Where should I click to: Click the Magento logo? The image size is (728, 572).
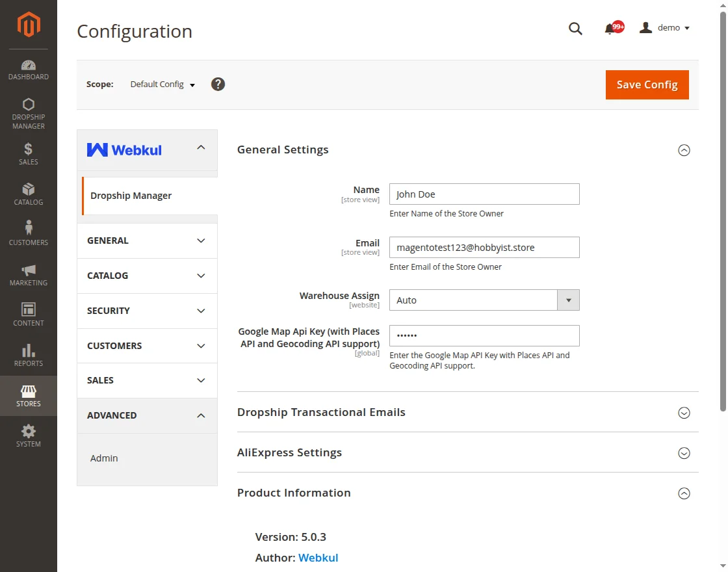click(29, 24)
